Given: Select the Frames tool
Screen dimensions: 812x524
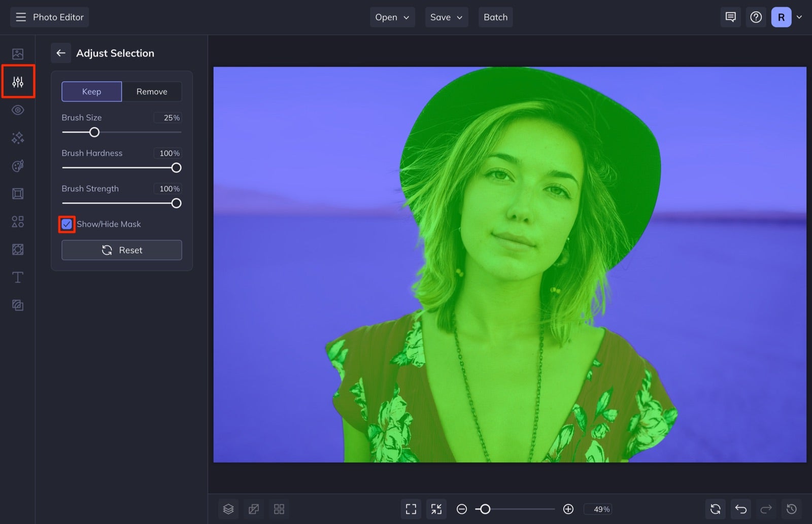Looking at the screenshot, I should pos(18,193).
